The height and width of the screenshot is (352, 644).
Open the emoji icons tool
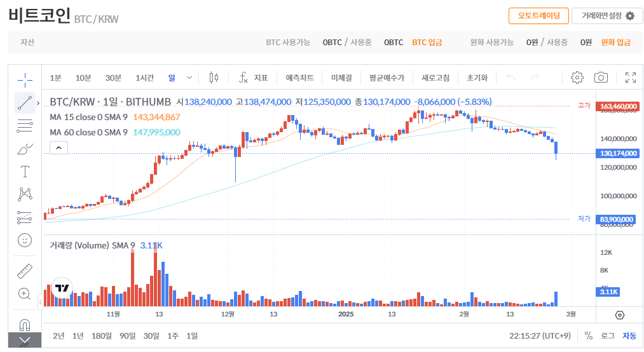pyautogui.click(x=25, y=240)
